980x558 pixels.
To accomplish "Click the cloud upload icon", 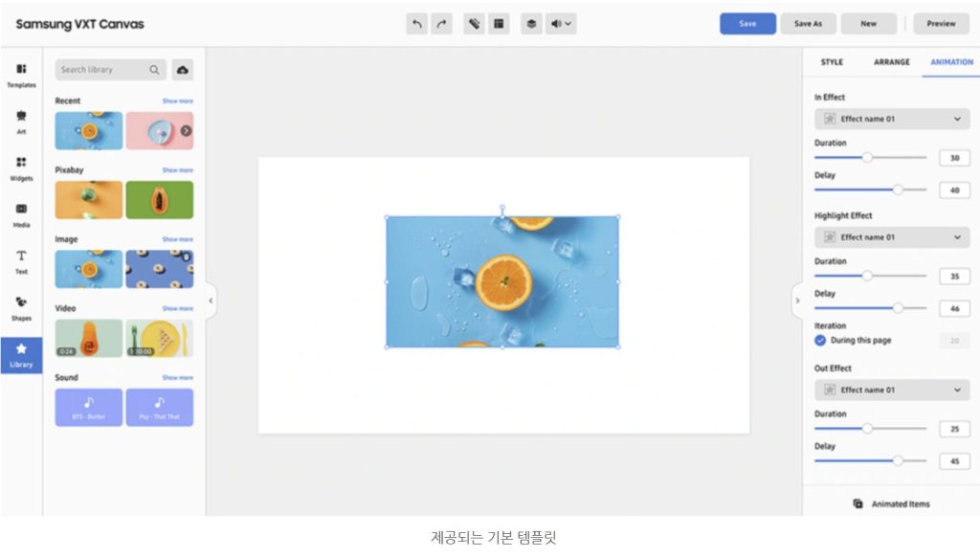I will tap(182, 70).
